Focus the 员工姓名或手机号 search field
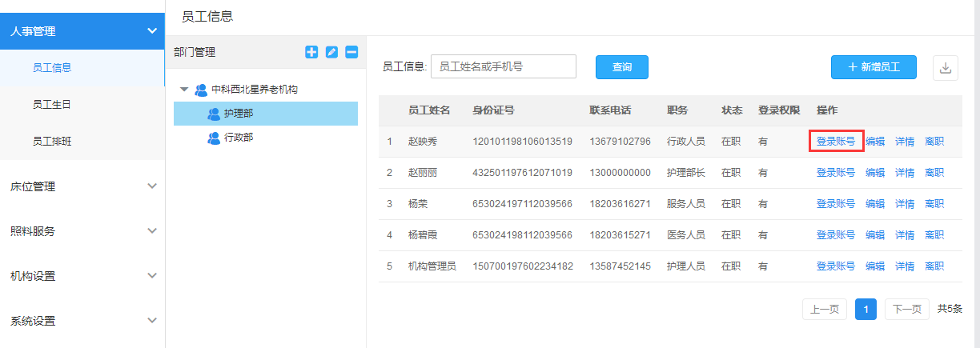This screenshot has width=980, height=348. pyautogui.click(x=504, y=66)
